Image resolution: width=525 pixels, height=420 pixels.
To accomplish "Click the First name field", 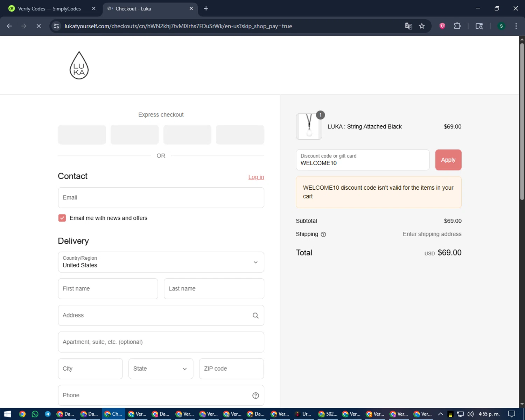I will coord(108,289).
